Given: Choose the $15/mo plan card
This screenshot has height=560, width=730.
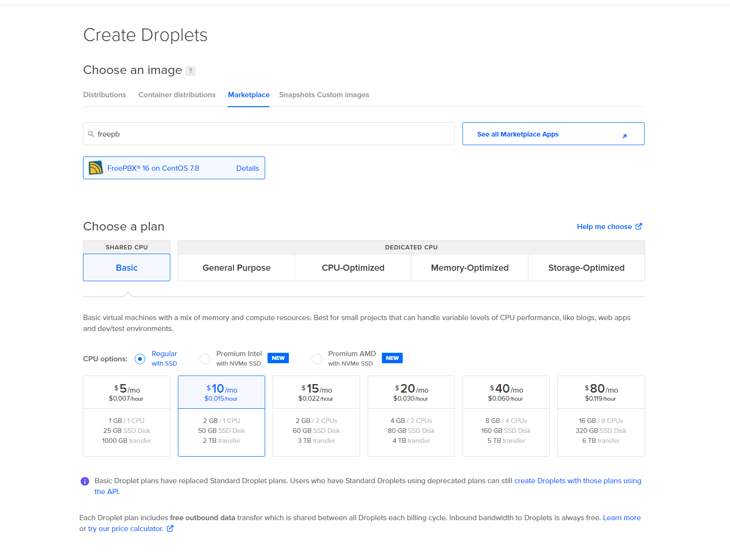Looking at the screenshot, I should click(316, 416).
